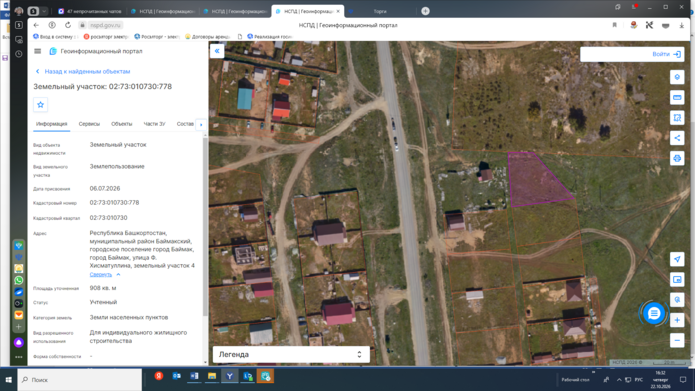Print the map with printer icon

tap(677, 158)
